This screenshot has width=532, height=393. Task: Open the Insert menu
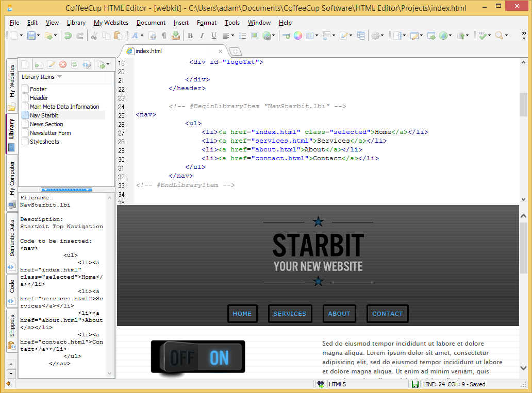pyautogui.click(x=181, y=23)
